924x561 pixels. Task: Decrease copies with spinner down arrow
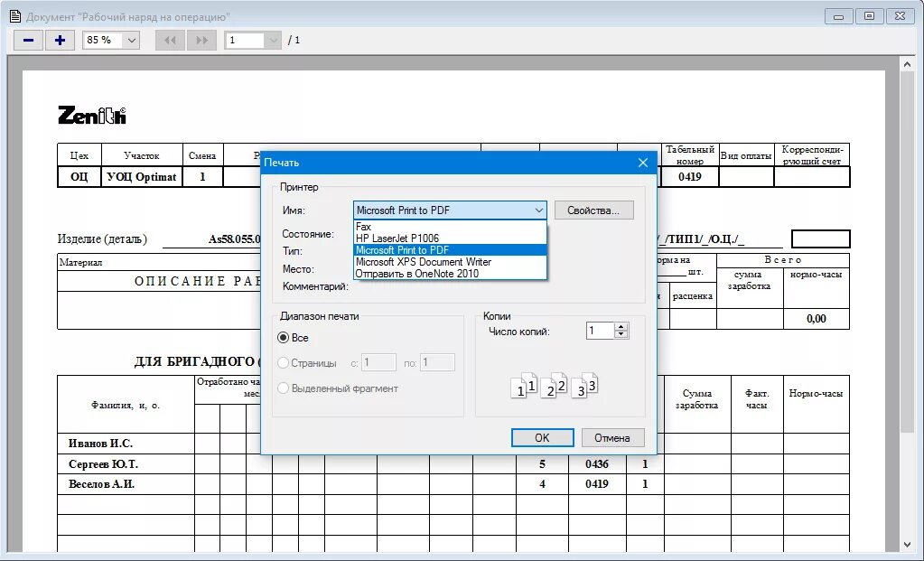point(621,335)
